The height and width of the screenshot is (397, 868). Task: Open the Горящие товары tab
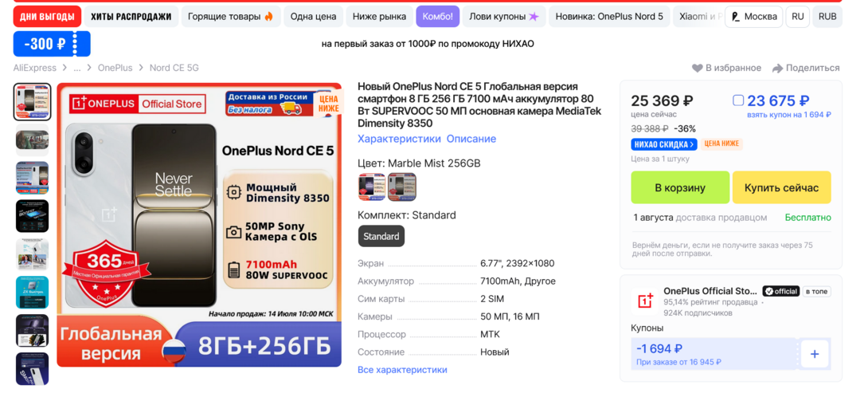point(231,17)
